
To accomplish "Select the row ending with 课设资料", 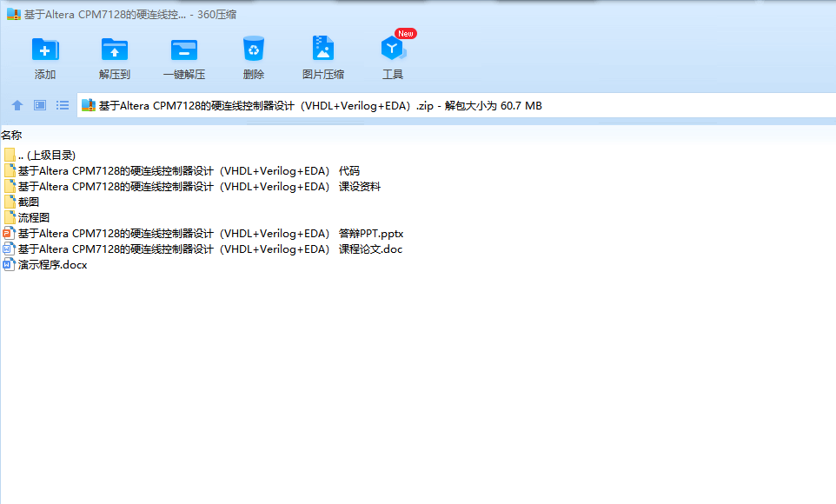I will point(199,186).
